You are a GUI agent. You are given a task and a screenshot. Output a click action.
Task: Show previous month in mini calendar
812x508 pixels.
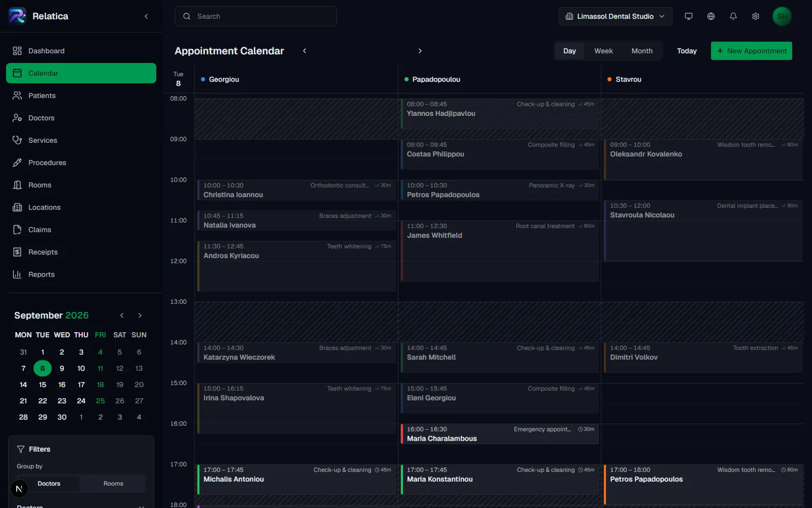[122, 315]
